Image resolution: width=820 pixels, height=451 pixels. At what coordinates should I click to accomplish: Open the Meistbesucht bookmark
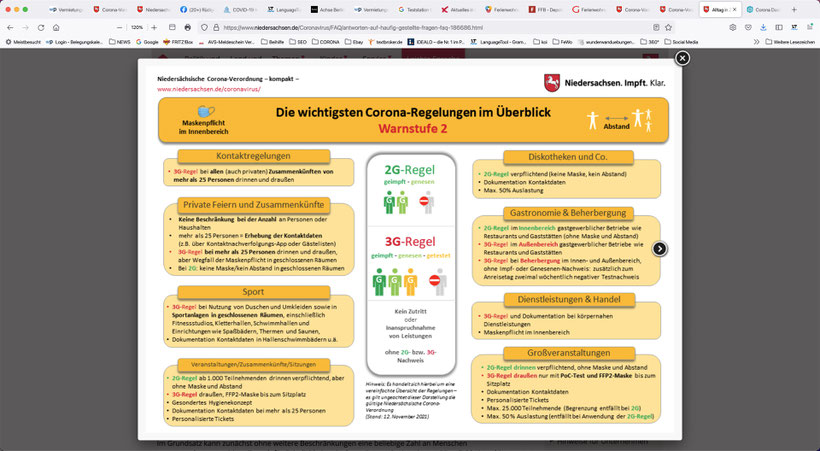point(23,42)
